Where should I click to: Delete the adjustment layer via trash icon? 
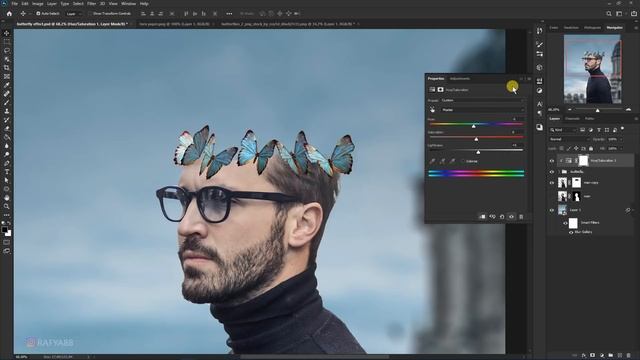[x=521, y=217]
